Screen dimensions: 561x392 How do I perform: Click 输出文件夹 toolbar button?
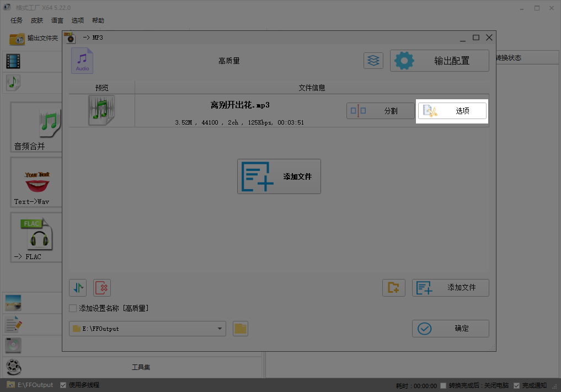(x=34, y=39)
